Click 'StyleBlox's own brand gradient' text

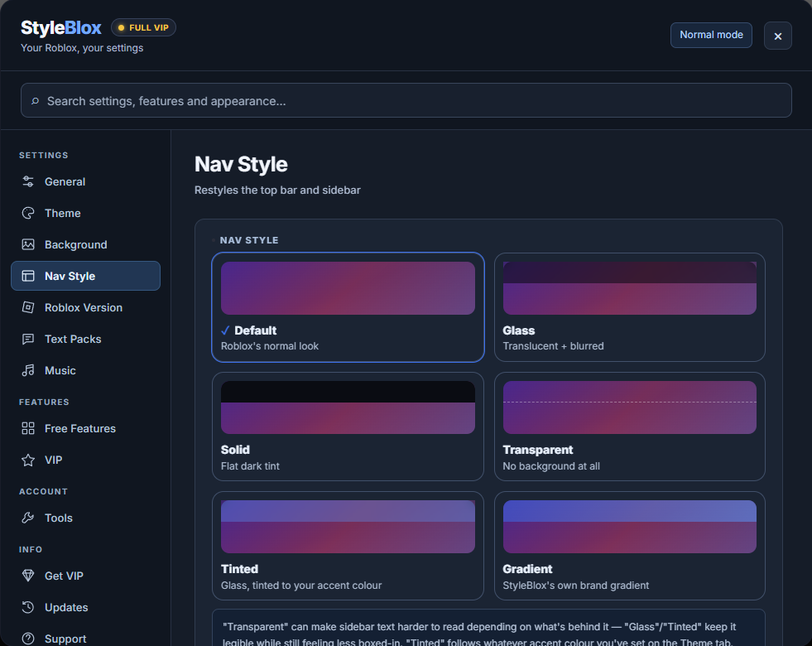[575, 585]
